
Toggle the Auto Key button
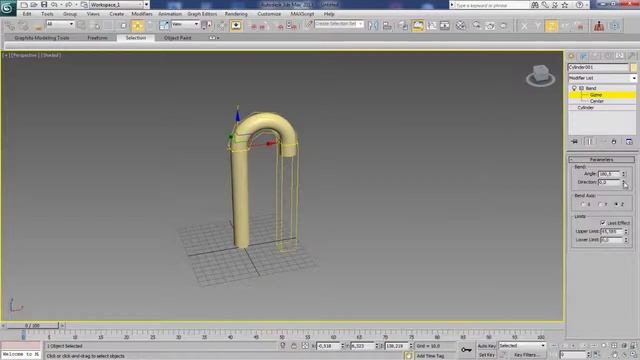click(x=487, y=346)
